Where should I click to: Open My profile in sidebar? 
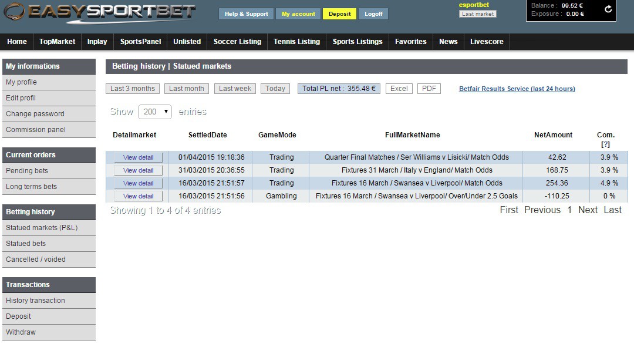[49, 82]
